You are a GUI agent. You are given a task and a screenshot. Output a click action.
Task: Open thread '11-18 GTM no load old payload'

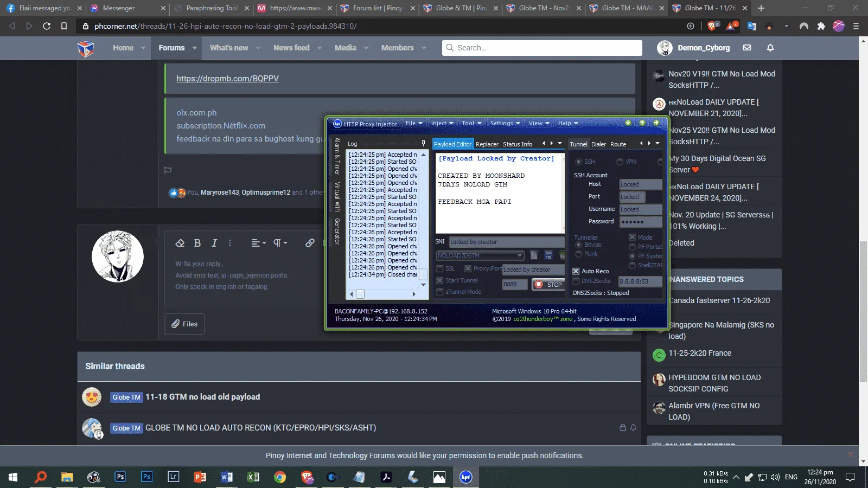click(x=202, y=397)
